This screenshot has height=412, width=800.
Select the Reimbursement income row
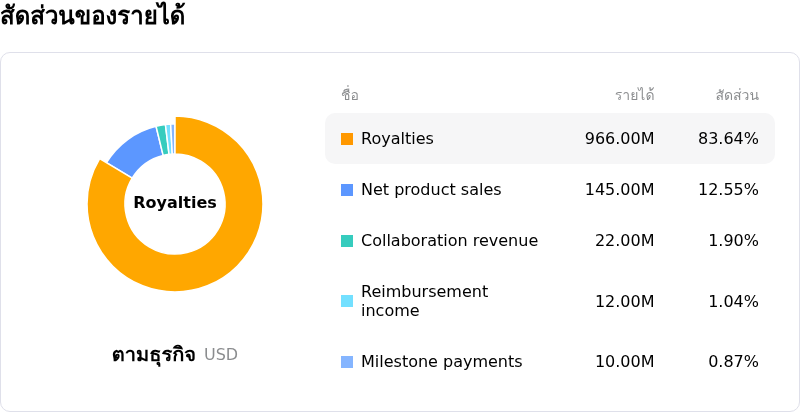[550, 301]
